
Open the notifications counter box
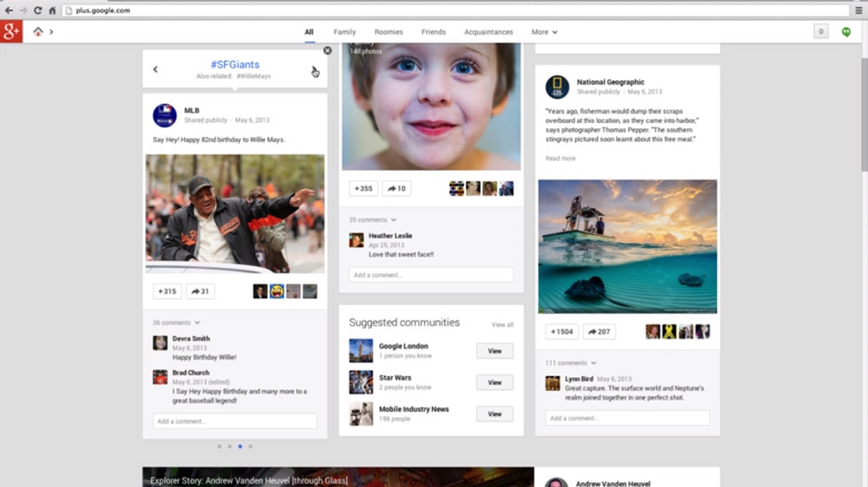[821, 32]
